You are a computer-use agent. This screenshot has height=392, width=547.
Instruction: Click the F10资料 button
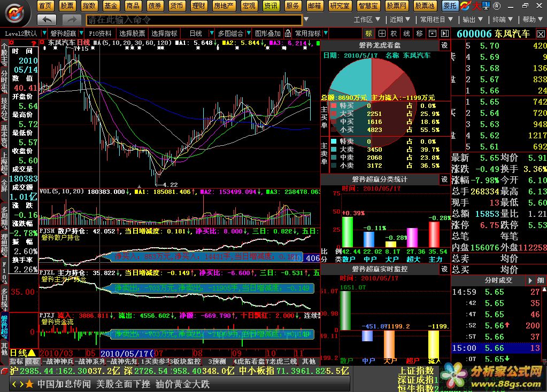pos(100,34)
